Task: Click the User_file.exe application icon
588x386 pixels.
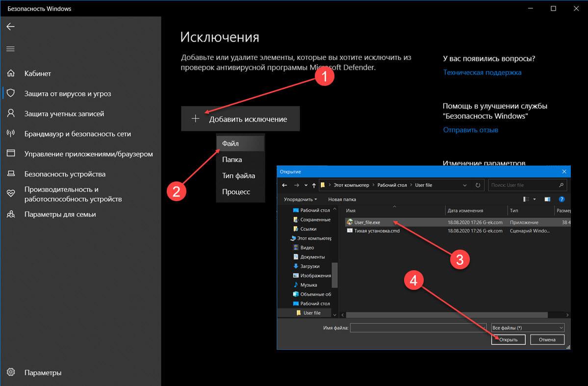Action: (x=350, y=222)
